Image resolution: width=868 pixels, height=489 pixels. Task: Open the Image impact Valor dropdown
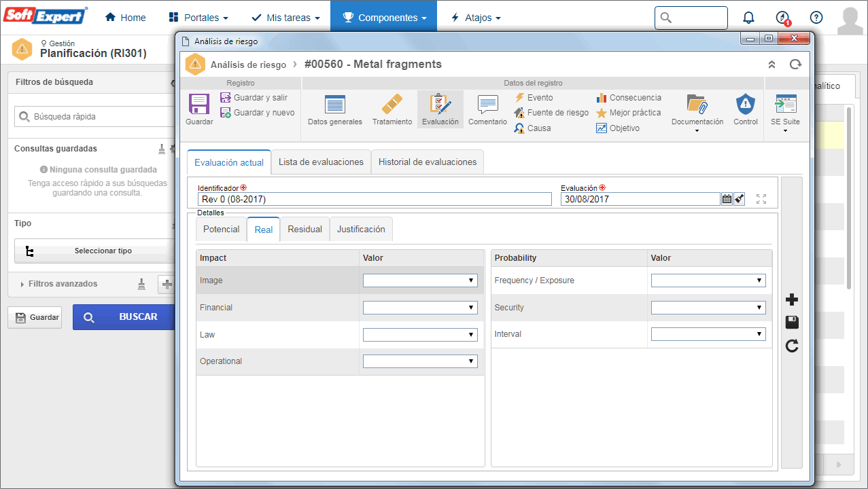pos(420,280)
